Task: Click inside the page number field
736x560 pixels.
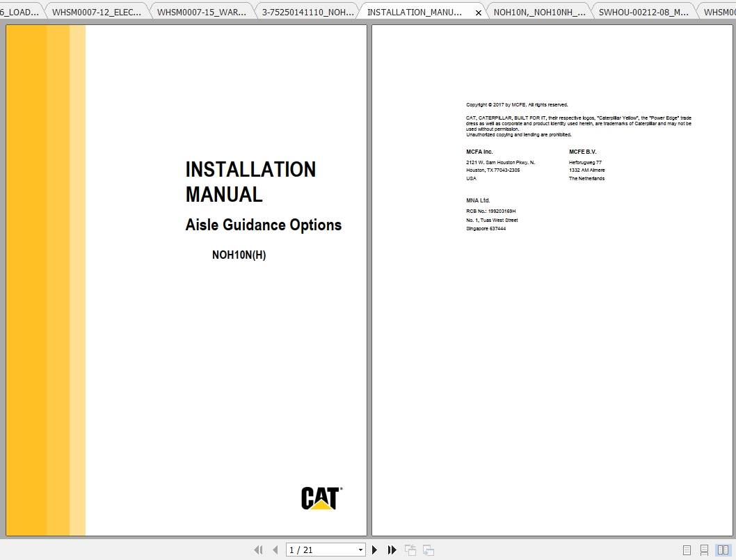Action: pyautogui.click(x=317, y=550)
